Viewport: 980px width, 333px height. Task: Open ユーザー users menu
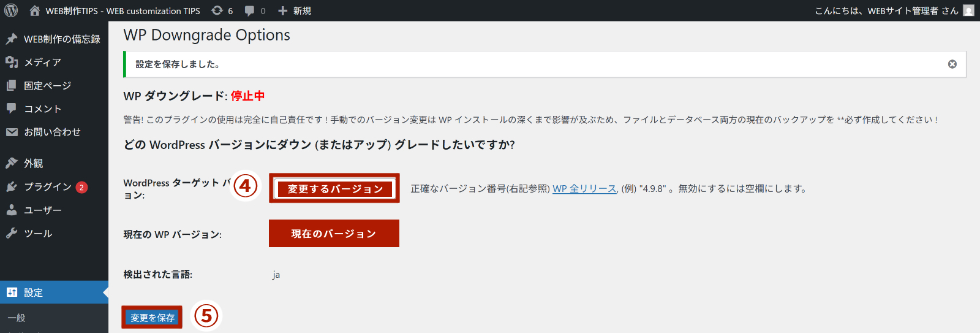42,210
